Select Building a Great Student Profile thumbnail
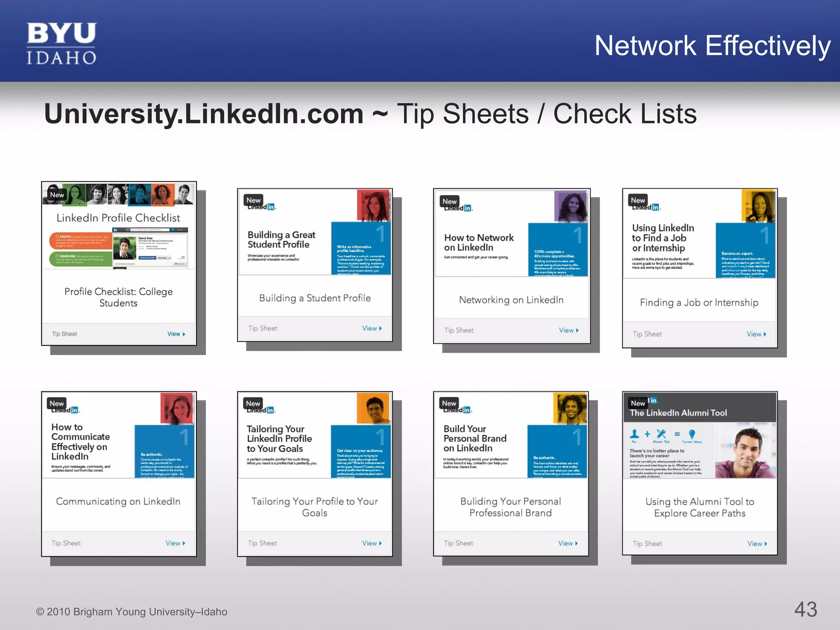Image resolution: width=840 pixels, height=630 pixels. tap(315, 232)
